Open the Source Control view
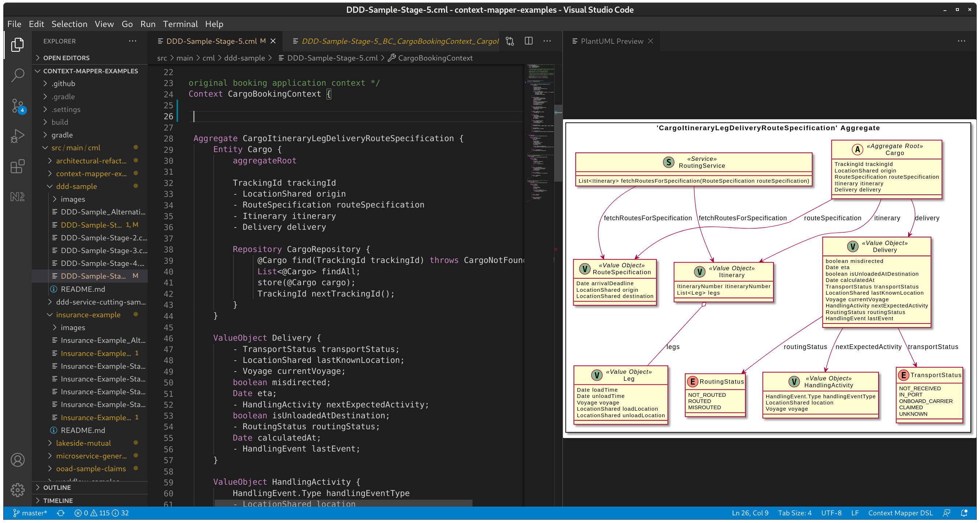Screen dimensions: 980x523 tap(18, 105)
